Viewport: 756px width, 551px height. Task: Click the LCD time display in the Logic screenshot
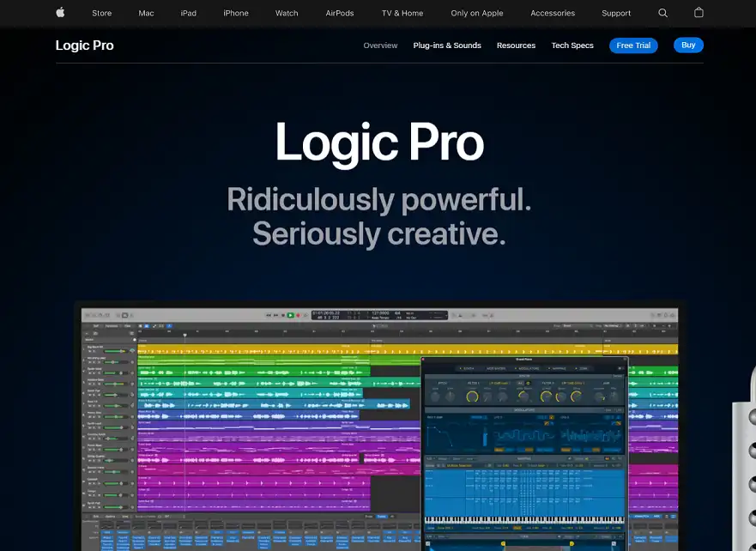pyautogui.click(x=379, y=315)
